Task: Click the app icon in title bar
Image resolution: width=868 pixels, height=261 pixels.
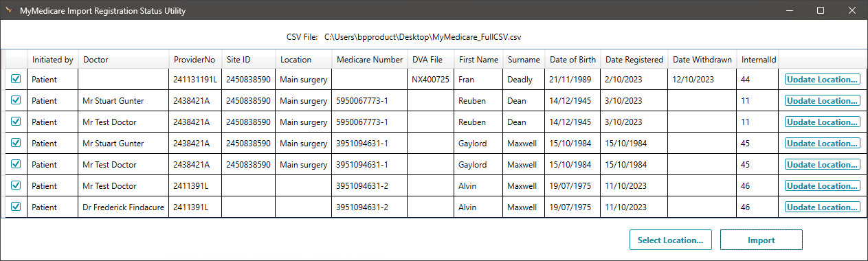Action: (9, 11)
